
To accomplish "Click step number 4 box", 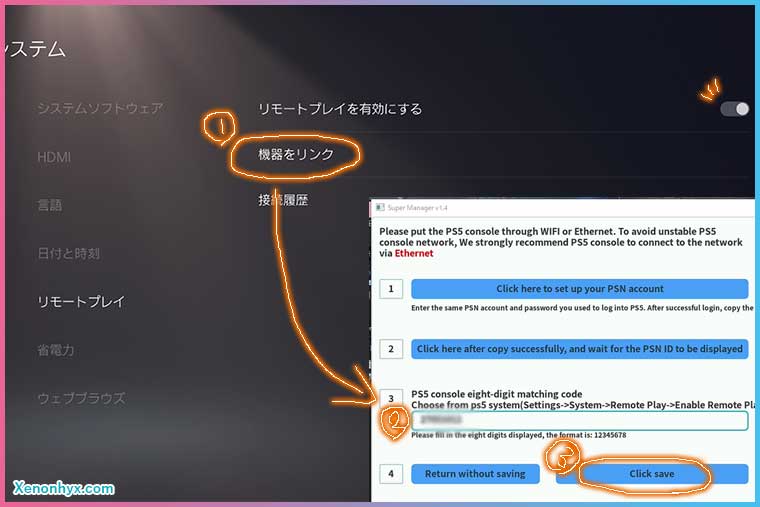I will (x=391, y=474).
